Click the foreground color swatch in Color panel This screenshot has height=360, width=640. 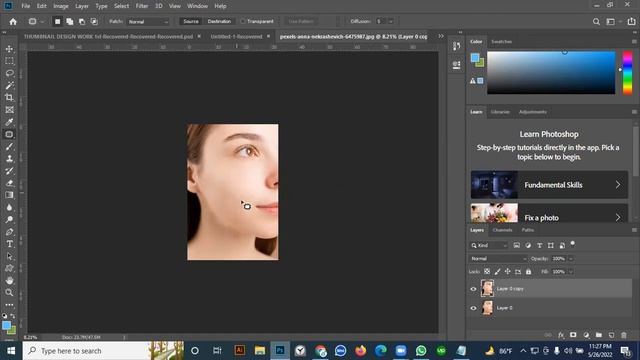click(x=475, y=58)
